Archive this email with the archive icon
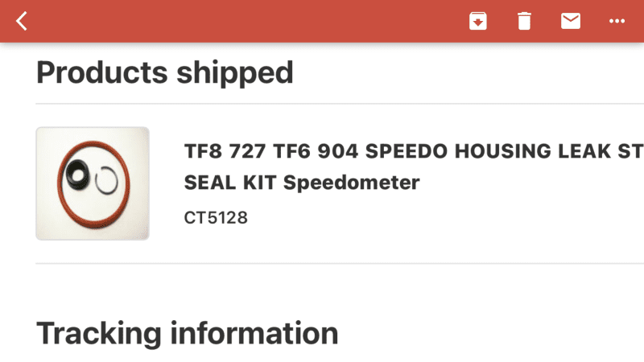Screen dimensions: 644x362 click(x=478, y=21)
